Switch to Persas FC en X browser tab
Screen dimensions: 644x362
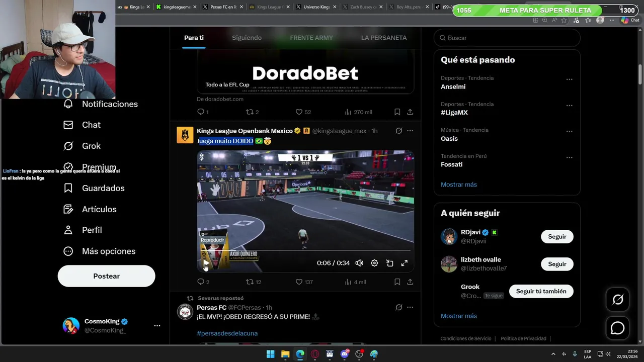[223, 7]
